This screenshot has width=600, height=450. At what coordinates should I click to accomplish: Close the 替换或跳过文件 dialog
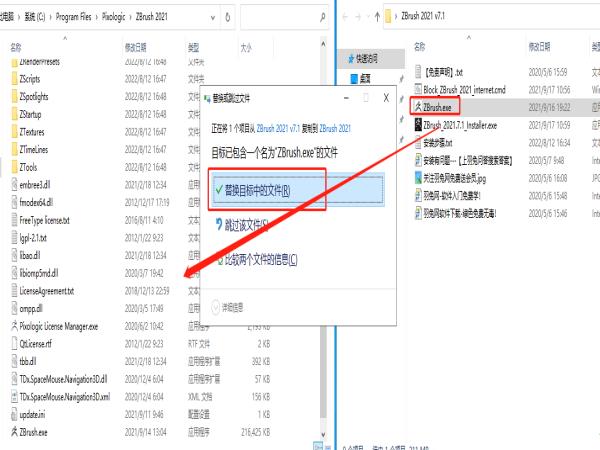click(x=386, y=98)
